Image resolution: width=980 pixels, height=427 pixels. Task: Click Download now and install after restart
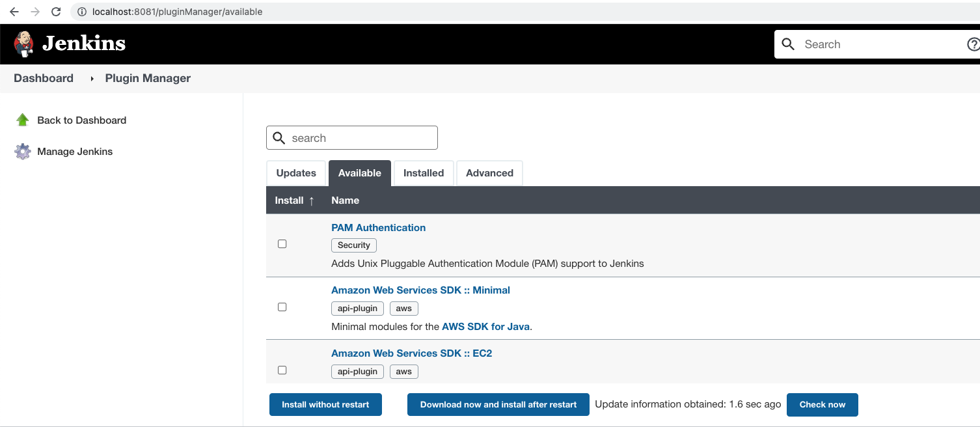498,405
